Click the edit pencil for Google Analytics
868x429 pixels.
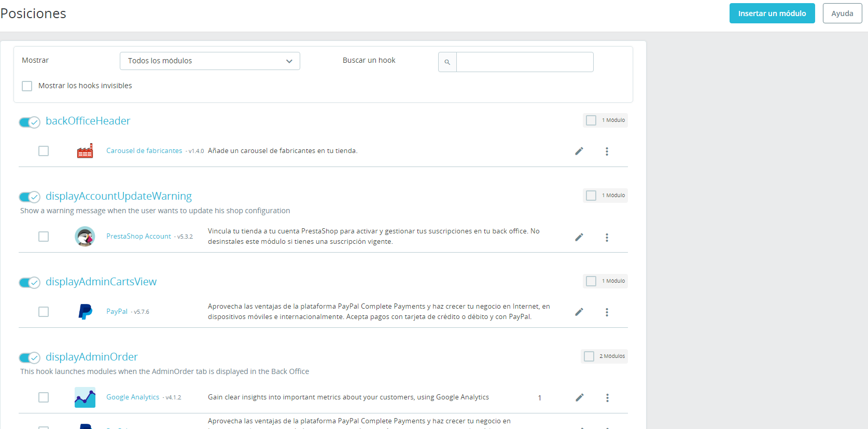[580, 397]
